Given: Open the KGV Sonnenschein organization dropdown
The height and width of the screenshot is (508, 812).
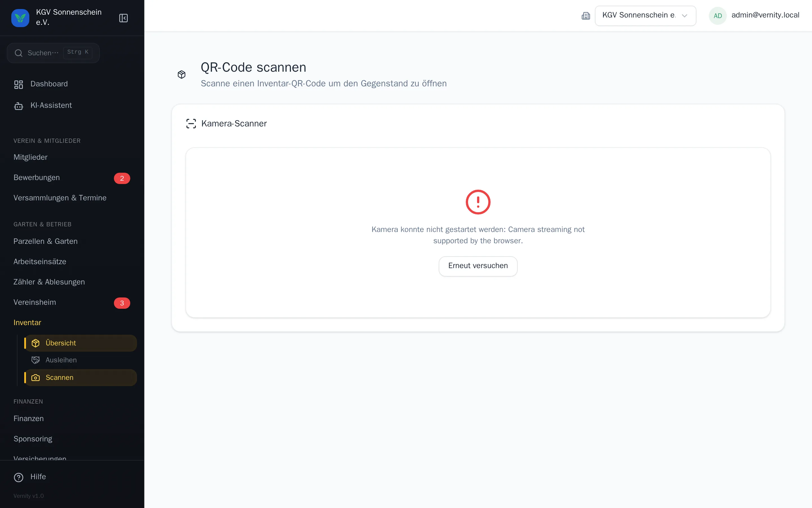Looking at the screenshot, I should tap(645, 16).
